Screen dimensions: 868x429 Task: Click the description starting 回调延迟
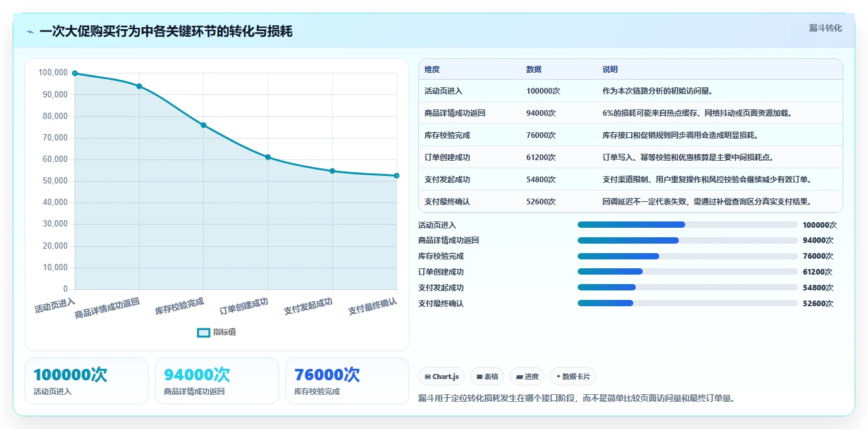pyautogui.click(x=707, y=202)
